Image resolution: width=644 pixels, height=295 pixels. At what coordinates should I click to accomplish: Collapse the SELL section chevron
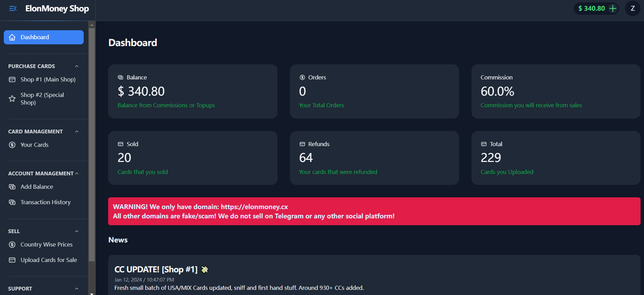[77, 231]
